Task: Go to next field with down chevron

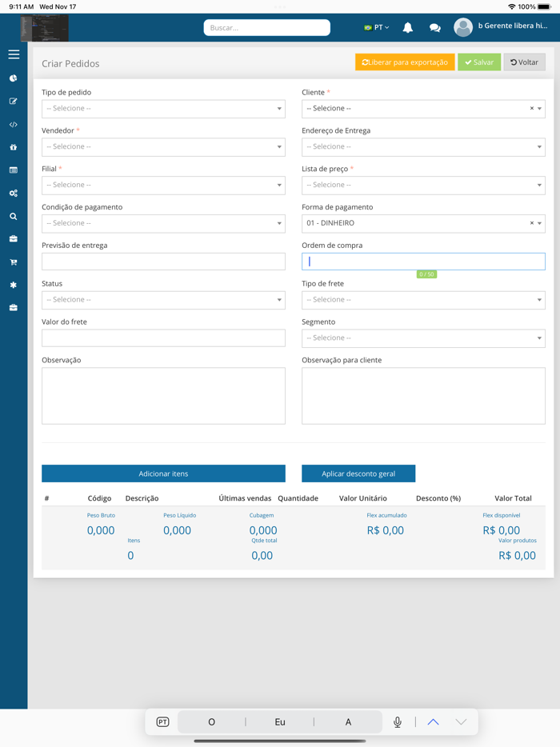Action: pyautogui.click(x=460, y=722)
